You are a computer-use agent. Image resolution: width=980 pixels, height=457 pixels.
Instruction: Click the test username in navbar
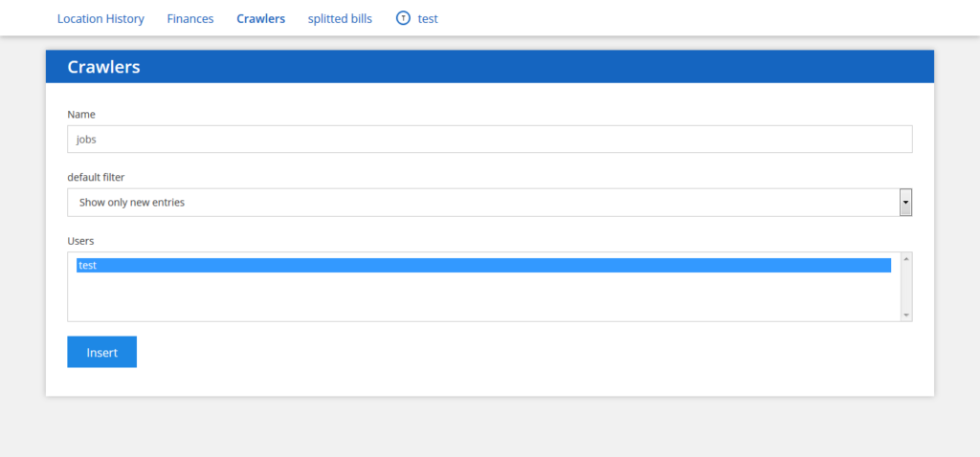tap(428, 18)
